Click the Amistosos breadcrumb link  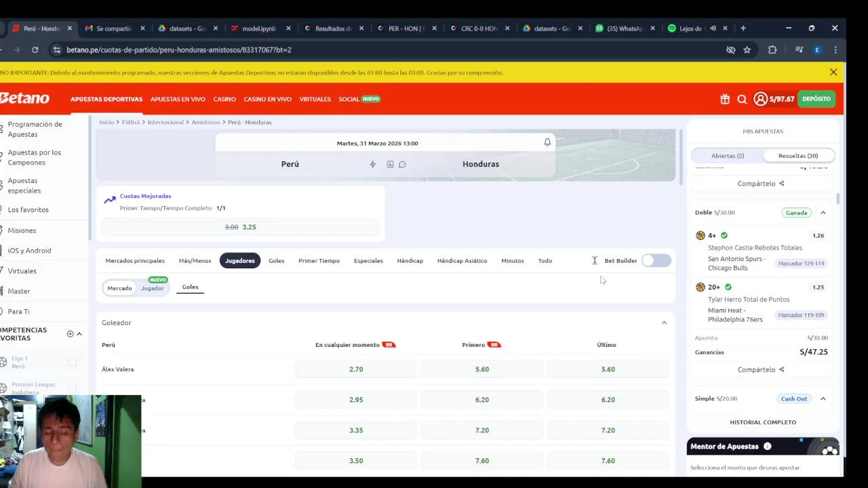[205, 122]
